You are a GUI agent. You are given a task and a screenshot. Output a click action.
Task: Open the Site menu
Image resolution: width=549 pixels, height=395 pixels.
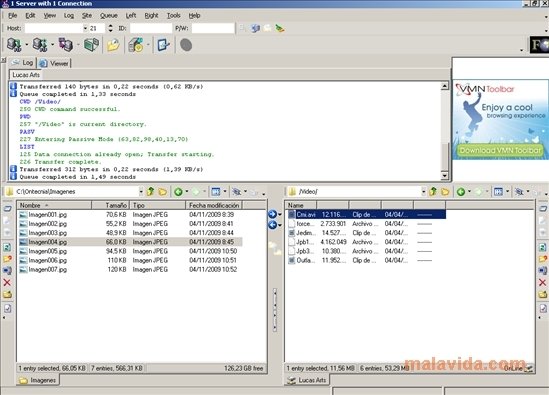(87, 15)
